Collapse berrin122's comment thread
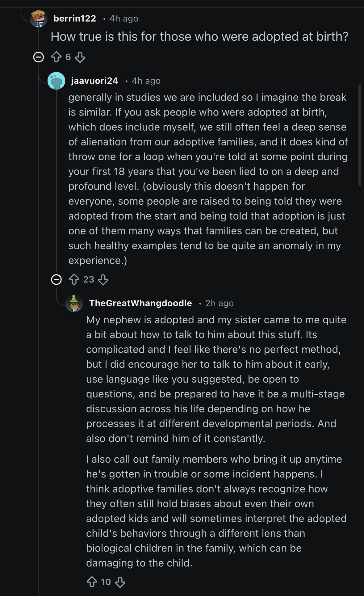The image size is (364, 596). click(39, 57)
